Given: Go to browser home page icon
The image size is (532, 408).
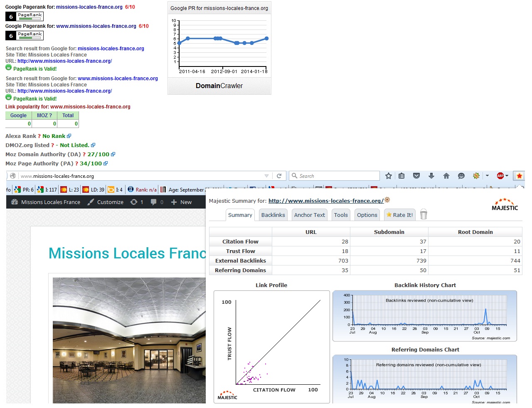Looking at the screenshot, I should pyautogui.click(x=446, y=176).
